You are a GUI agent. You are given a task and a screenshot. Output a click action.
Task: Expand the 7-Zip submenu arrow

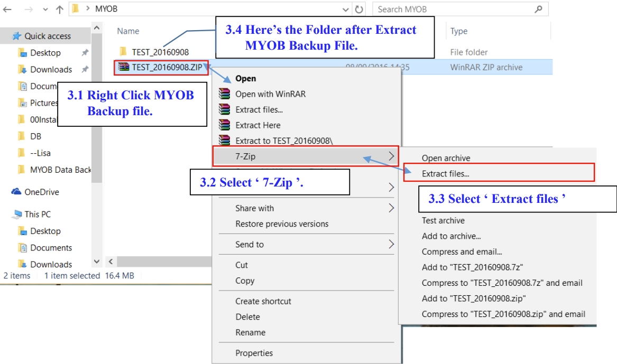[391, 156]
